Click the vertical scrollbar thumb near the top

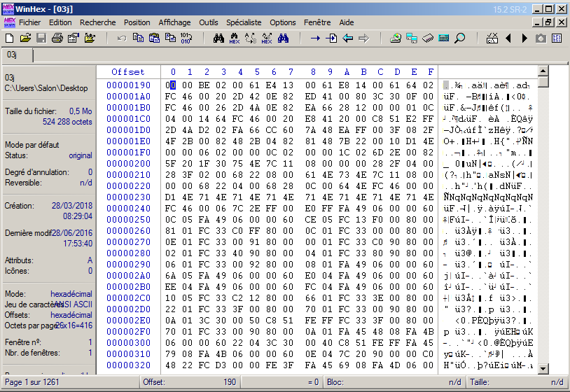[x=543, y=81]
